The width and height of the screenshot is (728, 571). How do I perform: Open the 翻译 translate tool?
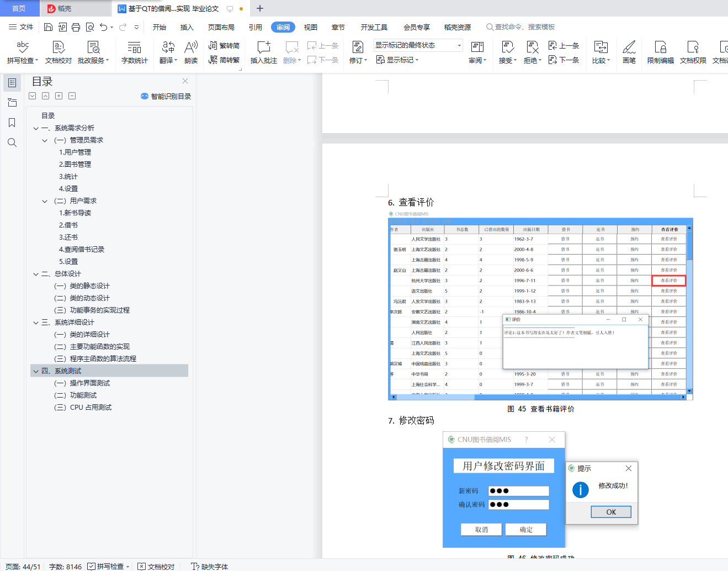[x=168, y=52]
